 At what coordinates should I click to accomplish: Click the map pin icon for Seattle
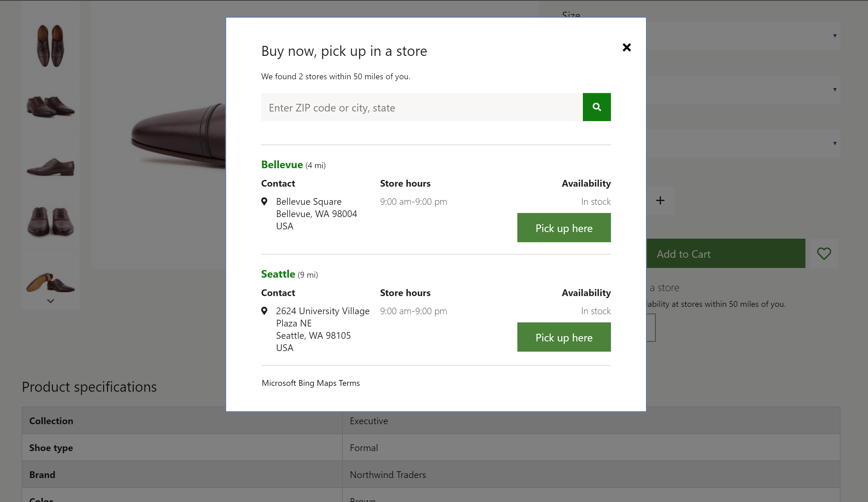click(x=265, y=311)
